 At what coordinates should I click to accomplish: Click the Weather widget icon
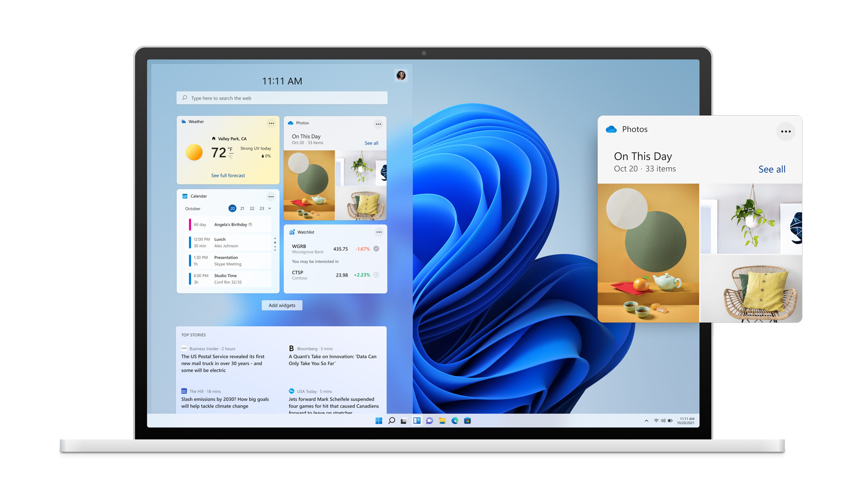pos(184,122)
